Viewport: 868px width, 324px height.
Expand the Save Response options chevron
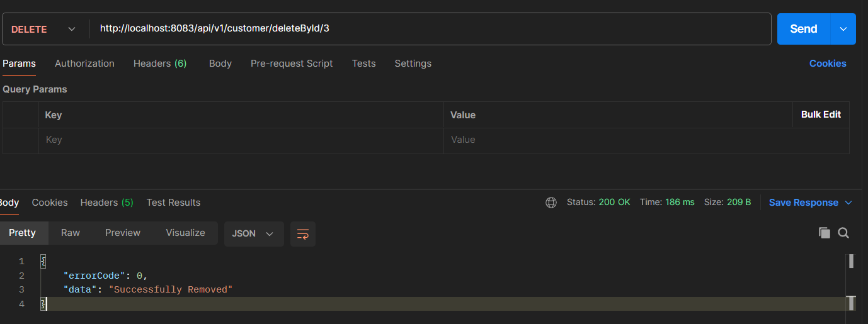click(x=848, y=203)
